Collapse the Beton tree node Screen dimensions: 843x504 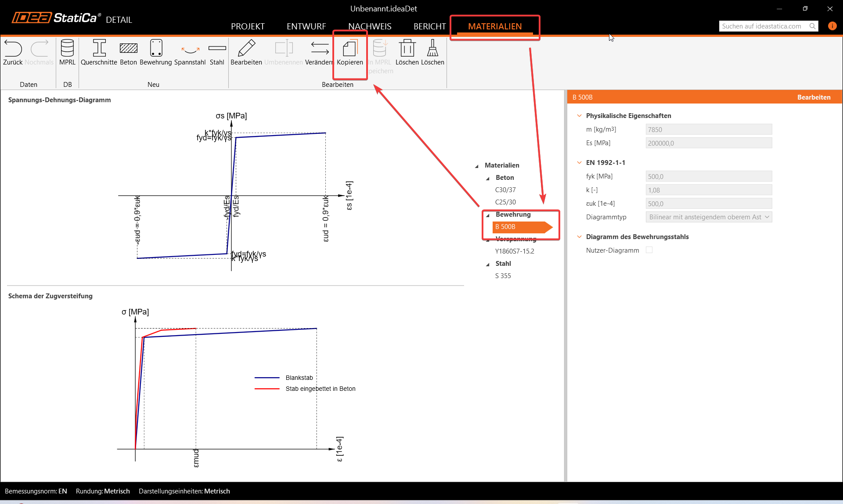click(x=488, y=178)
